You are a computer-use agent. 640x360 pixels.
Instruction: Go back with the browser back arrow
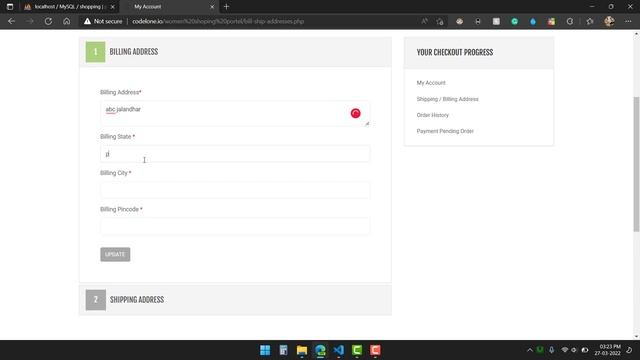[11, 21]
